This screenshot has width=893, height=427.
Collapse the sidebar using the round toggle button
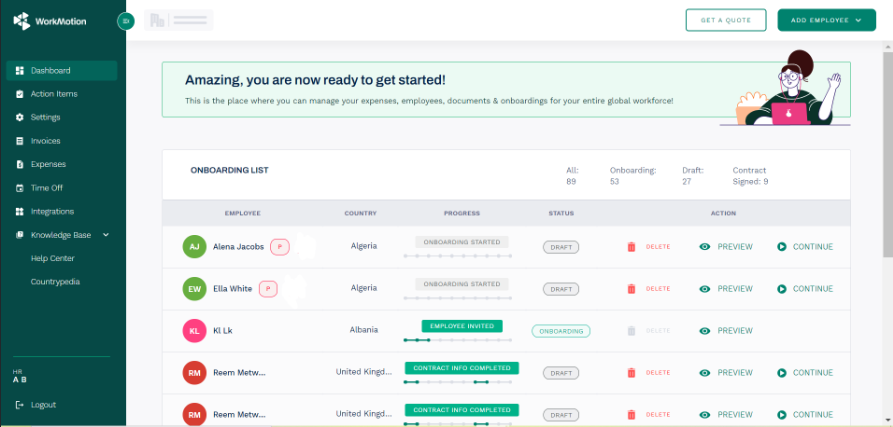point(125,21)
